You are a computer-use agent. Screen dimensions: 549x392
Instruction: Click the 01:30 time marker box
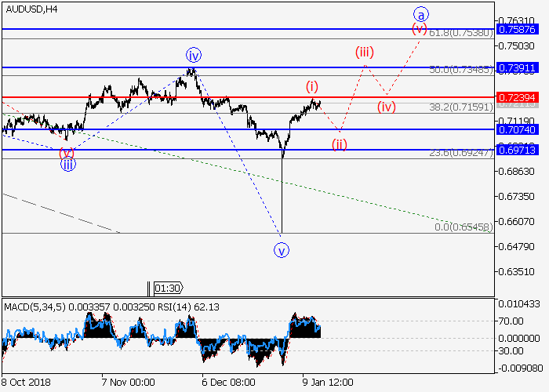(169, 288)
